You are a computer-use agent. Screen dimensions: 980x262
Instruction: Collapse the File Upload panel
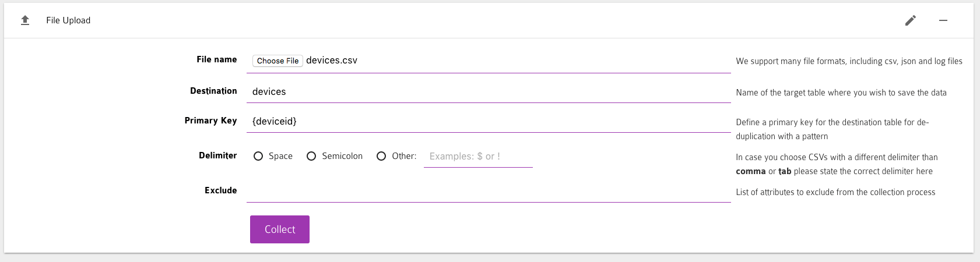(943, 20)
